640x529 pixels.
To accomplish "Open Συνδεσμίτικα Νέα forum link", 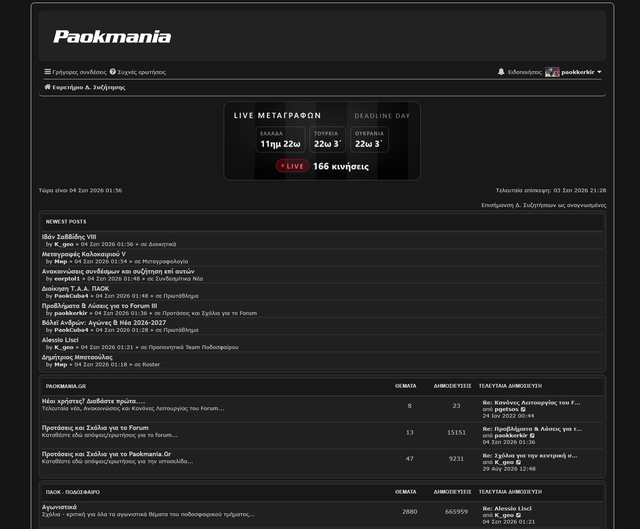I will (179, 279).
